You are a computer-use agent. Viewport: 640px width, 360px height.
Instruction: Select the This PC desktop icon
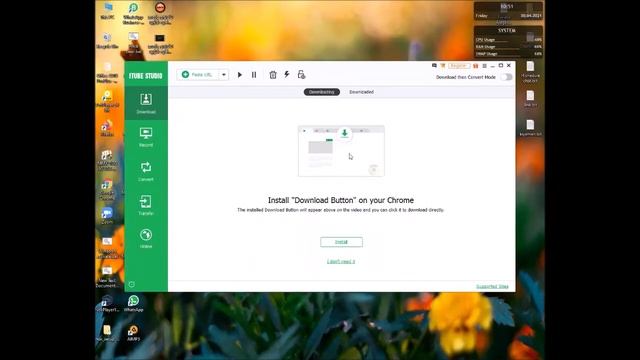click(108, 11)
